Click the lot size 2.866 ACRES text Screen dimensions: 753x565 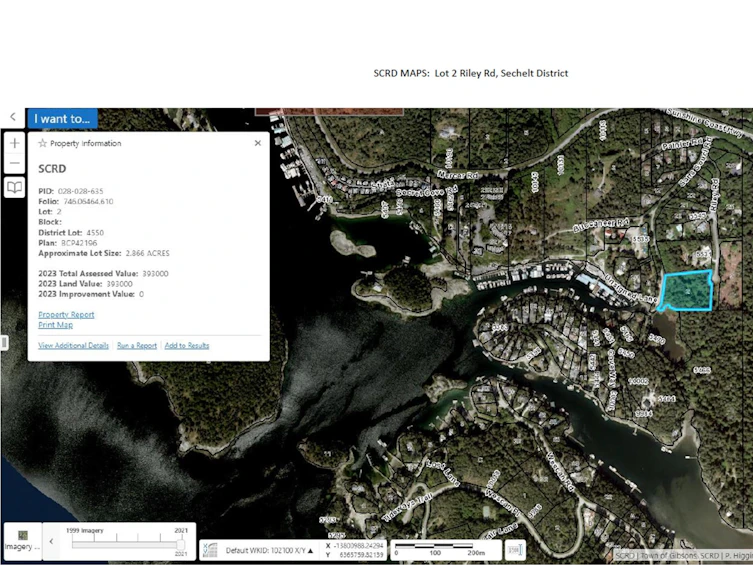[x=147, y=253]
